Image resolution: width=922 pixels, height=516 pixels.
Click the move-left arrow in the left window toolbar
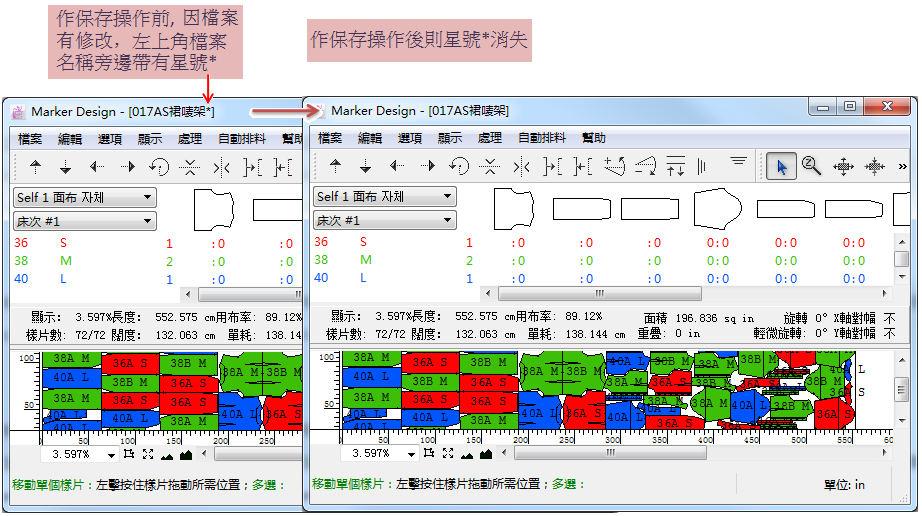tap(97, 167)
